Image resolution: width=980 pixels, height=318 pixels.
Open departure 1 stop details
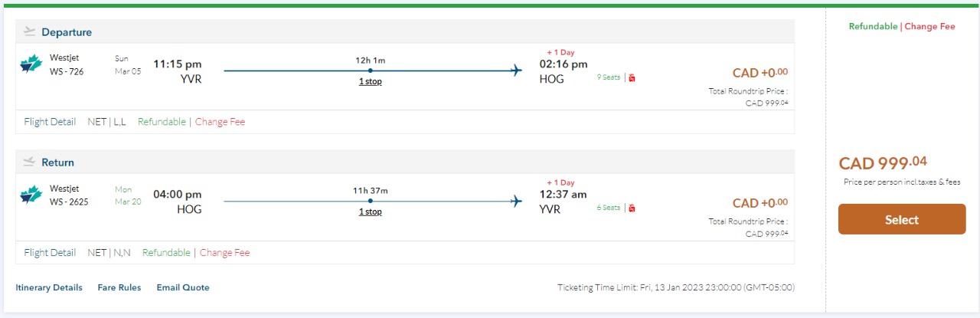[370, 81]
